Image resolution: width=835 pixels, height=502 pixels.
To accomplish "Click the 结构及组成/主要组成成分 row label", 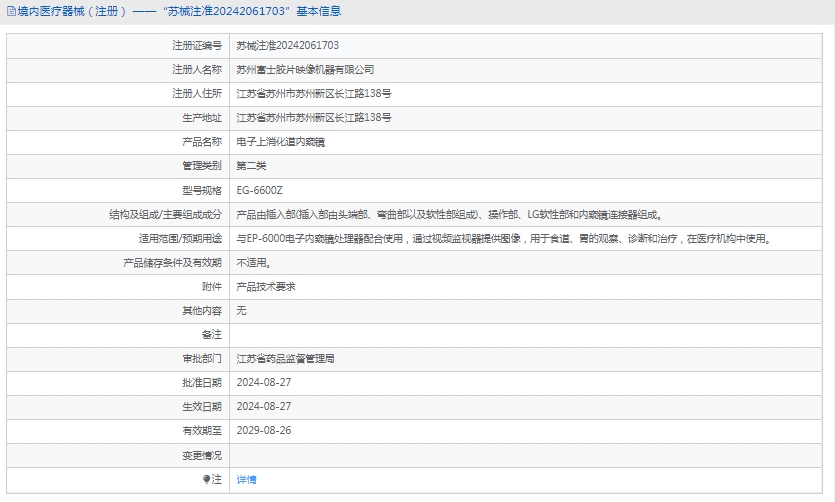I will click(165, 214).
